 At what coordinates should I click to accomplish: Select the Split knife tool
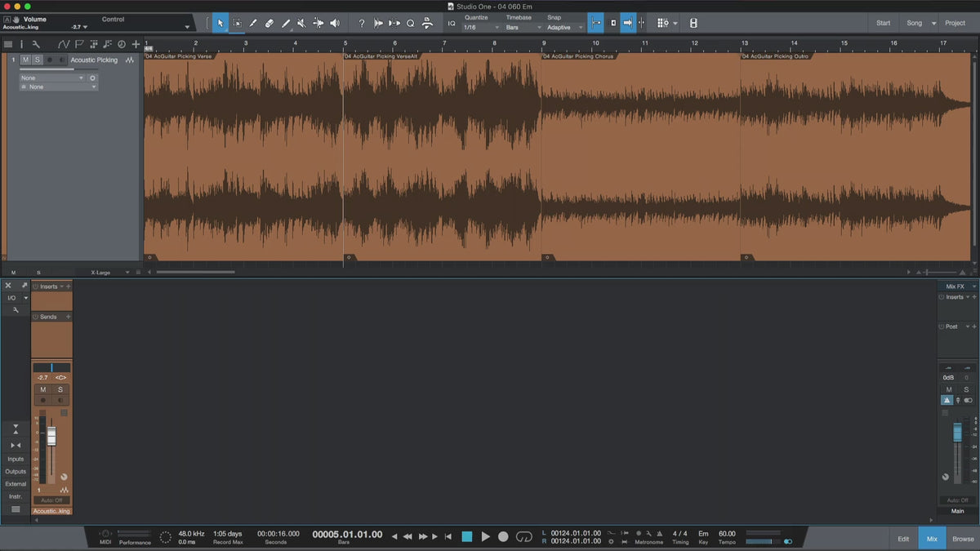(x=252, y=24)
